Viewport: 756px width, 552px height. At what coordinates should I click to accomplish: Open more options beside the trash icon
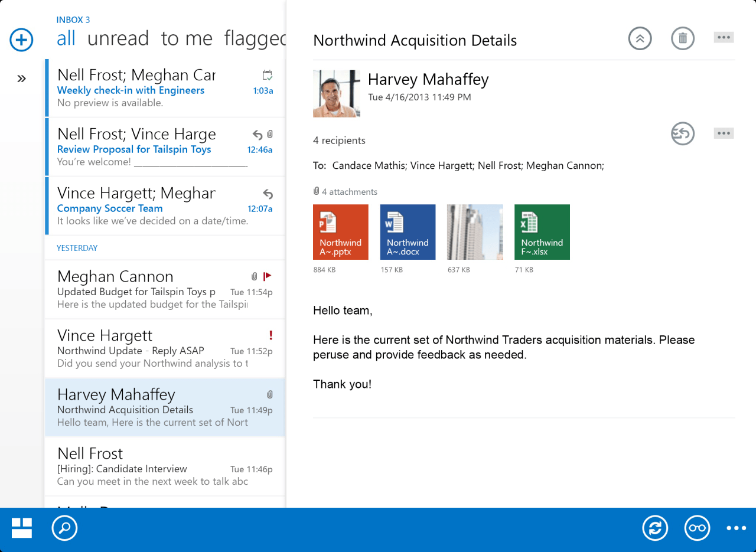pos(724,38)
